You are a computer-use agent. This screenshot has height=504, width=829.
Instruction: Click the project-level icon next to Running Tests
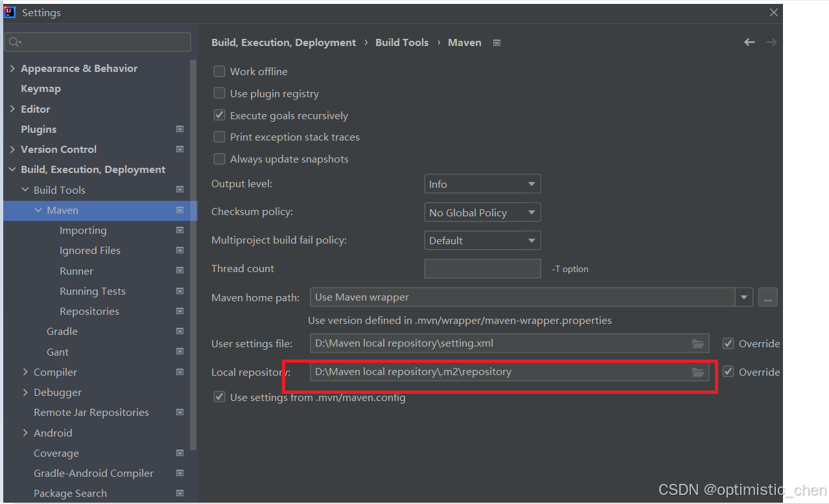click(180, 291)
